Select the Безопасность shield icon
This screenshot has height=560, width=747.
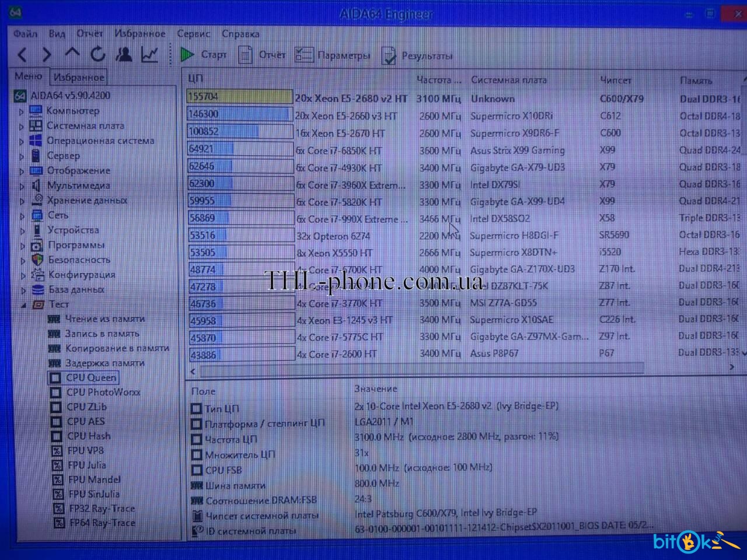click(x=37, y=260)
